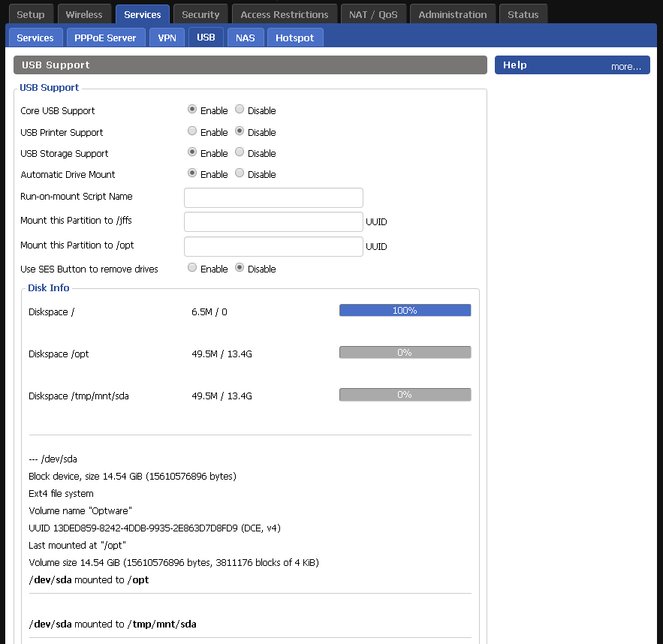Click the Help more... link
663x644 pixels.
coord(625,66)
